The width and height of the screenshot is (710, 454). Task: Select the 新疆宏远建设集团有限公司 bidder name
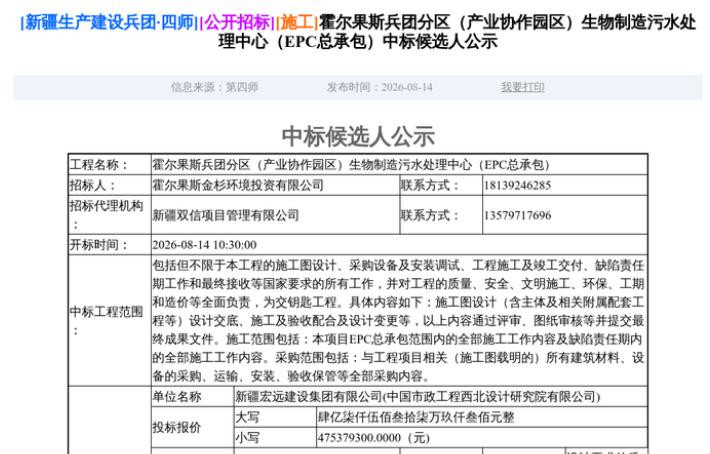click(x=417, y=397)
